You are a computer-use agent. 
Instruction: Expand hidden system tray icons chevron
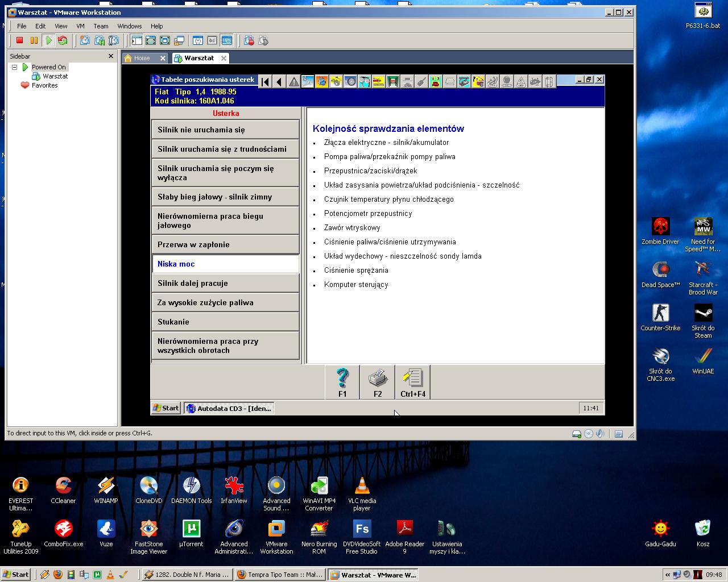tap(668, 575)
